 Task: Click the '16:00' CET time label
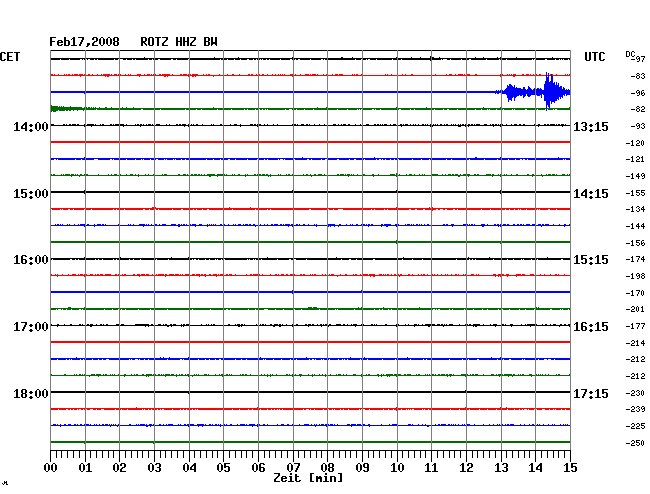pos(31,260)
